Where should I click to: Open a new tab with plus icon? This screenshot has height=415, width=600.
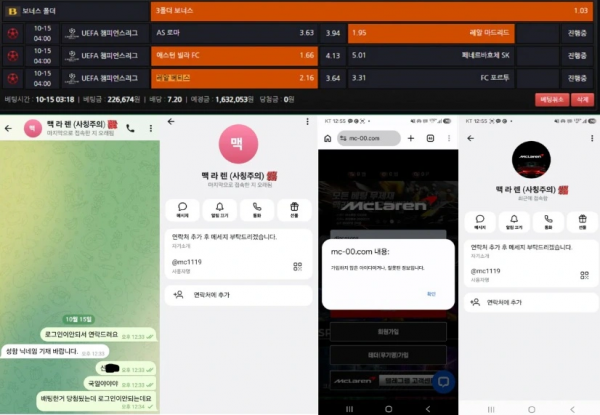(411, 138)
